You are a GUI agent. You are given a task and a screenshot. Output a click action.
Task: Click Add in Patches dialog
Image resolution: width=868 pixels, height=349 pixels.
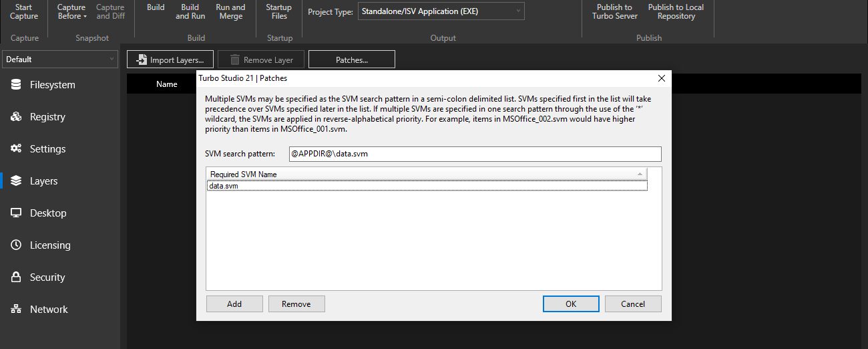click(x=234, y=304)
